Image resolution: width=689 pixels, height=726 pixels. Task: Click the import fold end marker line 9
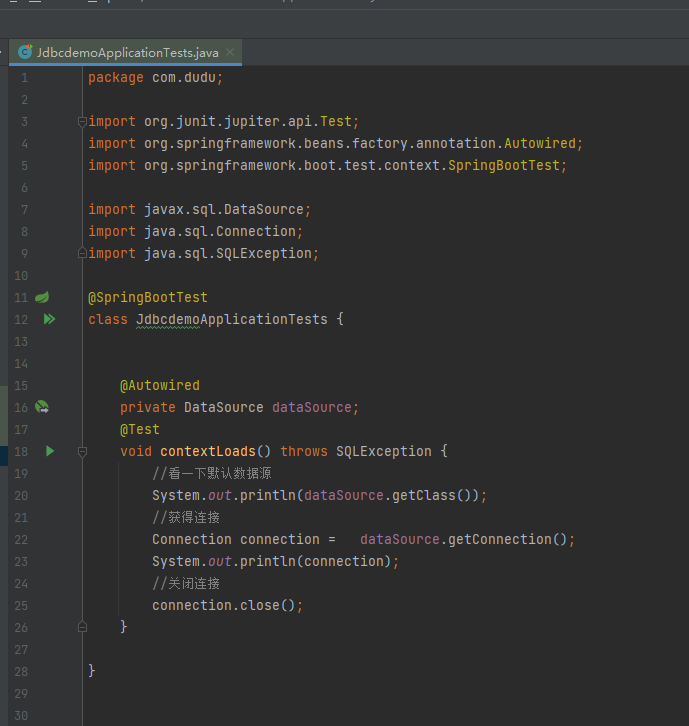(82, 253)
